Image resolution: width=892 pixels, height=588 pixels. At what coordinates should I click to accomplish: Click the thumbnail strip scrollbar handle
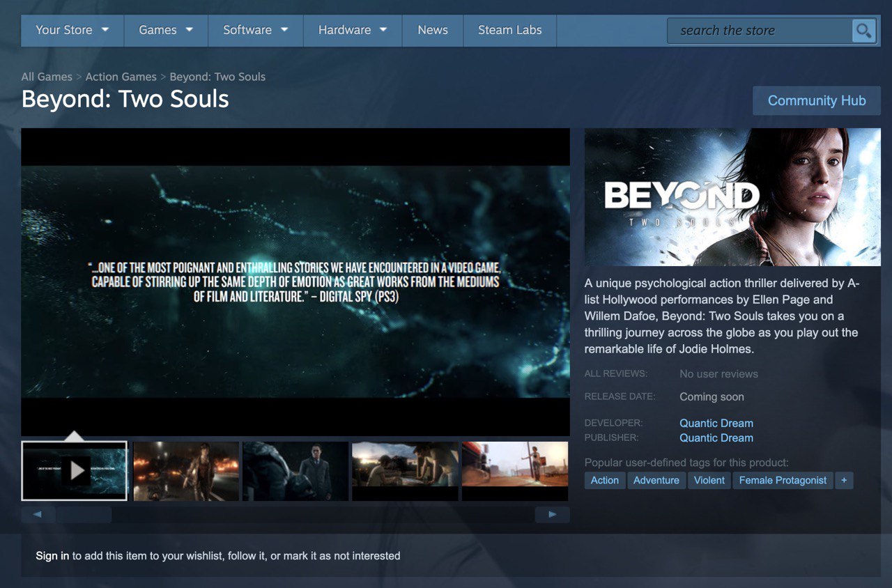point(84,514)
